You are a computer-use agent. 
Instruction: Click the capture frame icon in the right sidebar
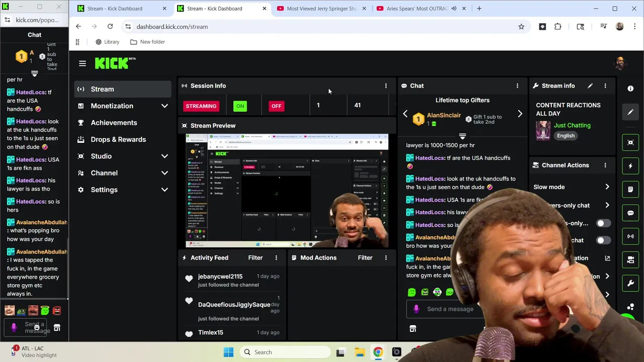pos(630,142)
